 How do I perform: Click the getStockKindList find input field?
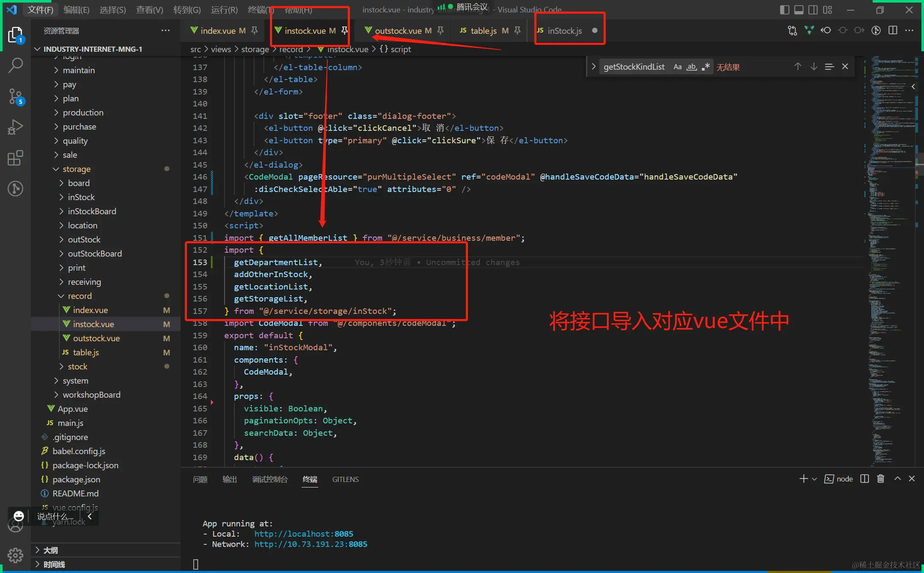click(x=634, y=67)
